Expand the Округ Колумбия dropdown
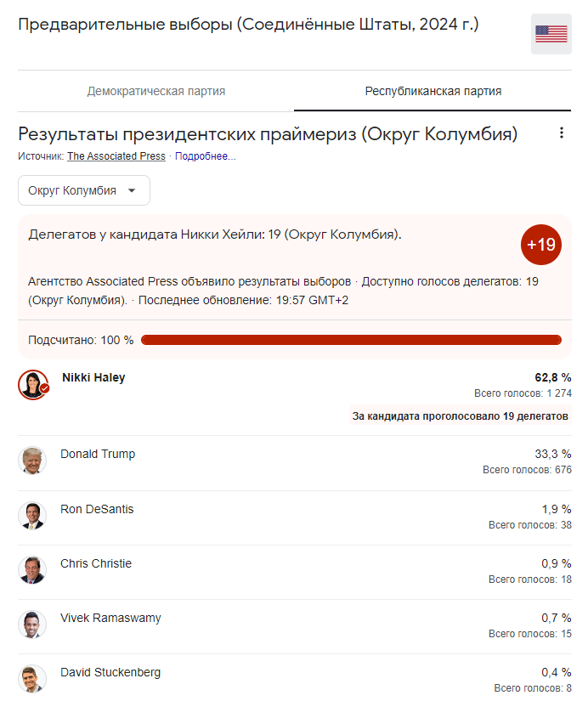This screenshot has width=588, height=701. pos(83,190)
